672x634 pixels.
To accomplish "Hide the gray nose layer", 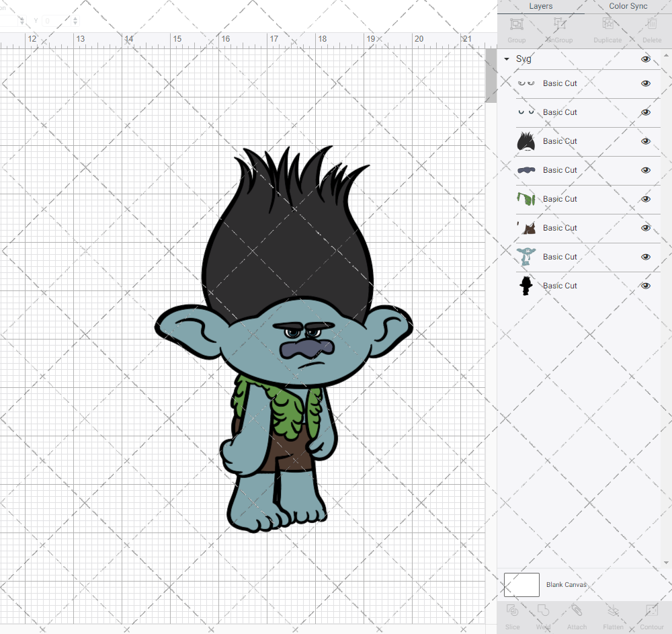I will (x=645, y=170).
